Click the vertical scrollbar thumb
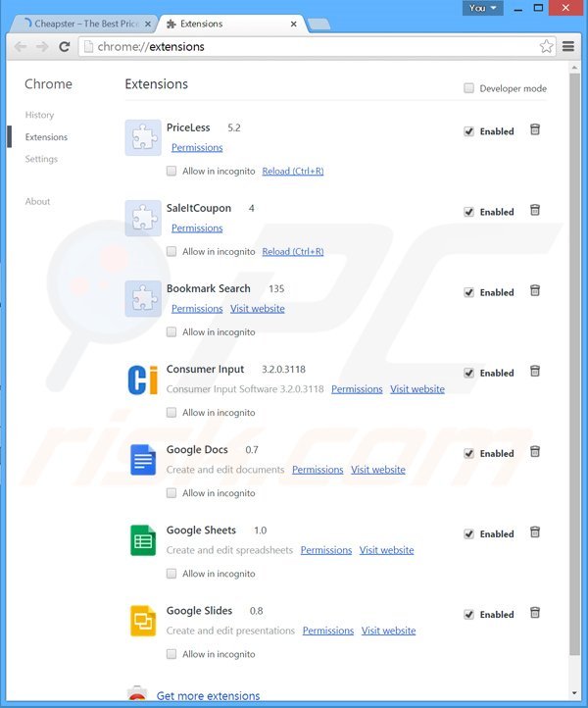 [x=574, y=364]
